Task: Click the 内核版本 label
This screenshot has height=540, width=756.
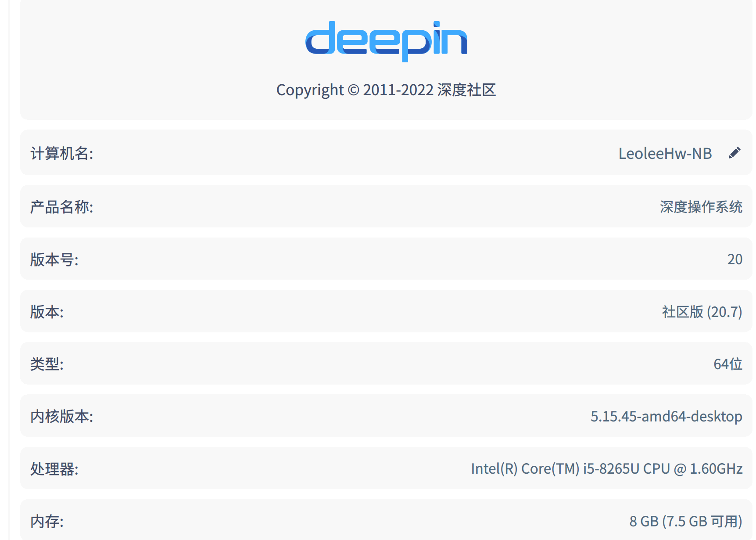Action: click(62, 416)
